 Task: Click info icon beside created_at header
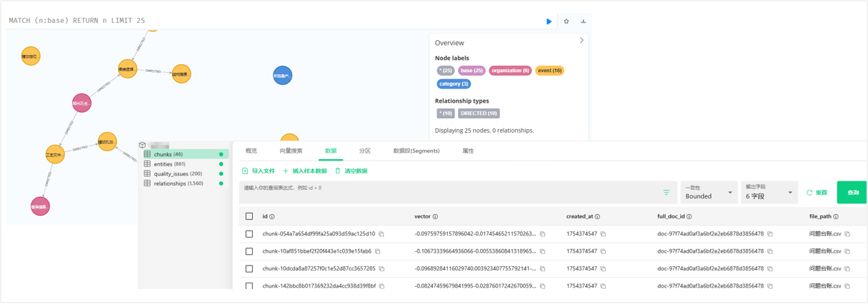(597, 217)
